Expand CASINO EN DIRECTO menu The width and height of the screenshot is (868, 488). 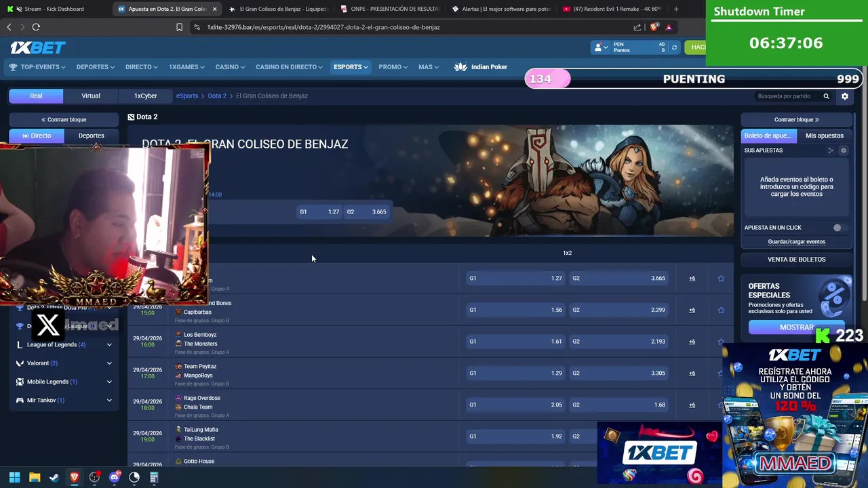[290, 67]
